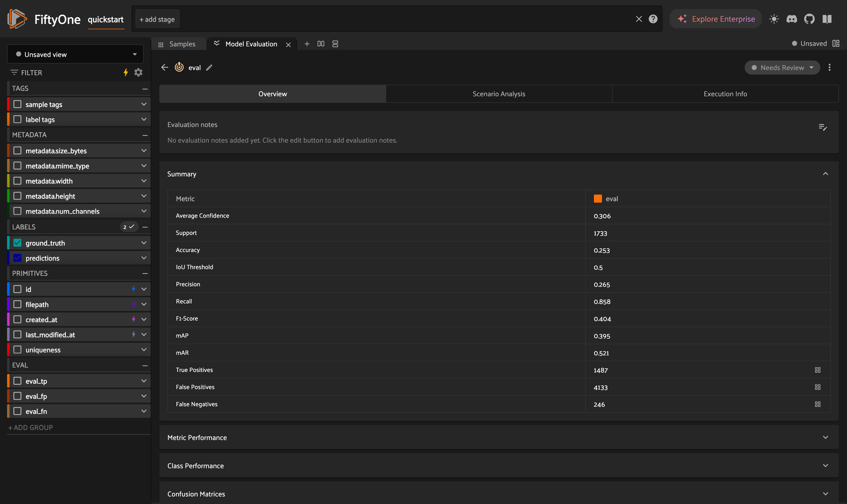Viewport: 847px width, 504px height.
Task: View True Positives samples via grid icon
Action: (818, 370)
